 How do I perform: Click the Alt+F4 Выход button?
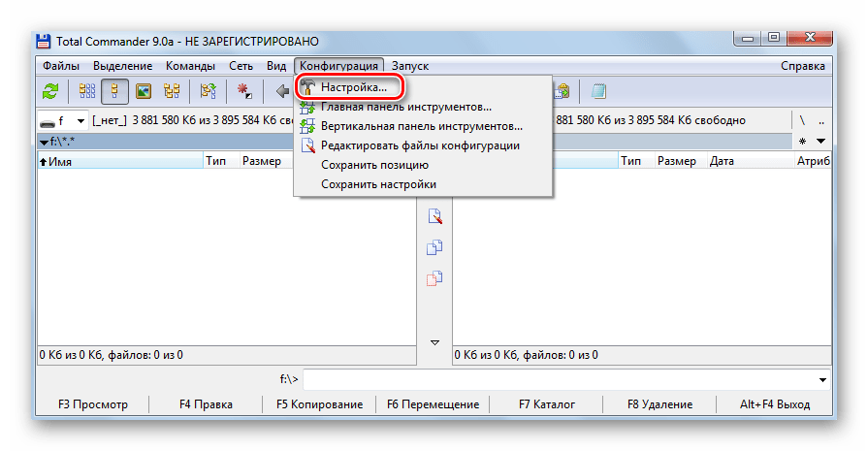pos(775,404)
